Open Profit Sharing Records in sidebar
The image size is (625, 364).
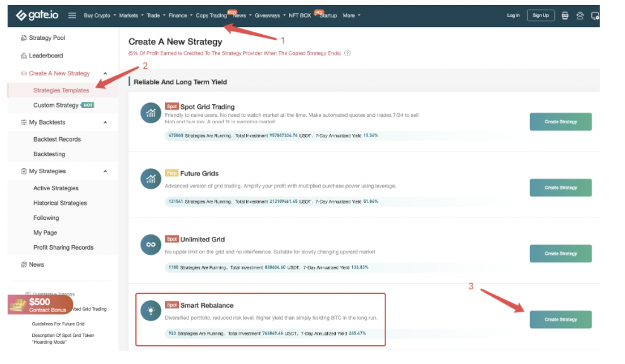[x=63, y=247]
